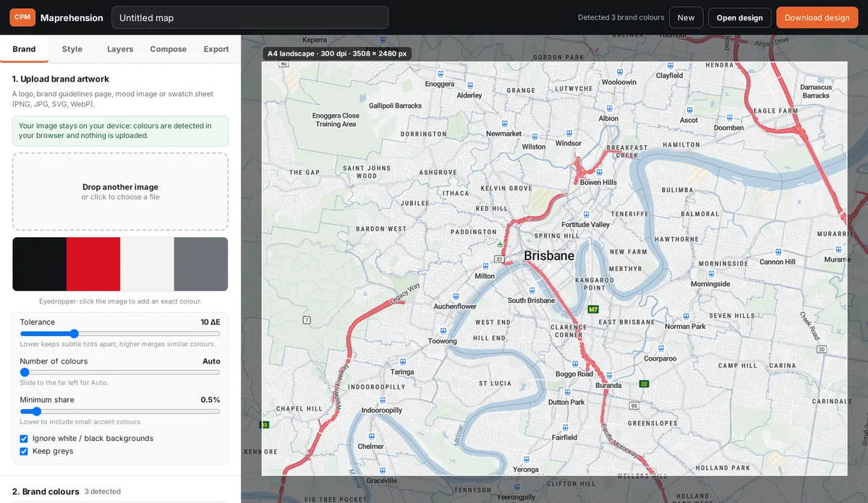
Task: Click the "3 detected" count label
Action: (103, 491)
